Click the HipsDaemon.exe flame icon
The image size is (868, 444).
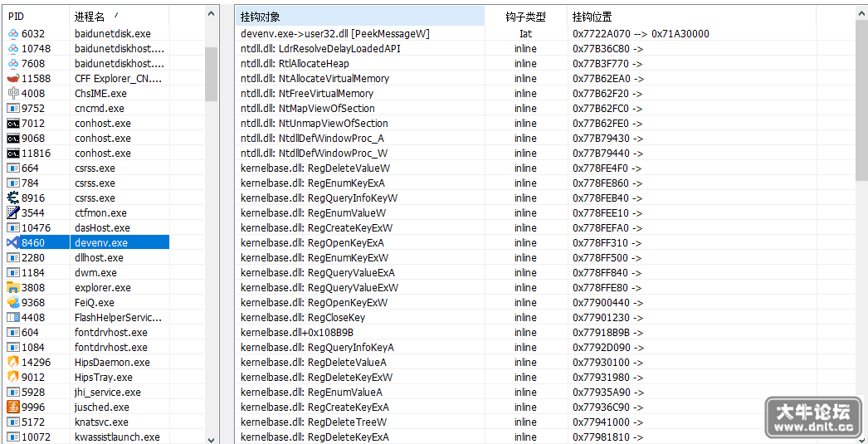(14, 363)
